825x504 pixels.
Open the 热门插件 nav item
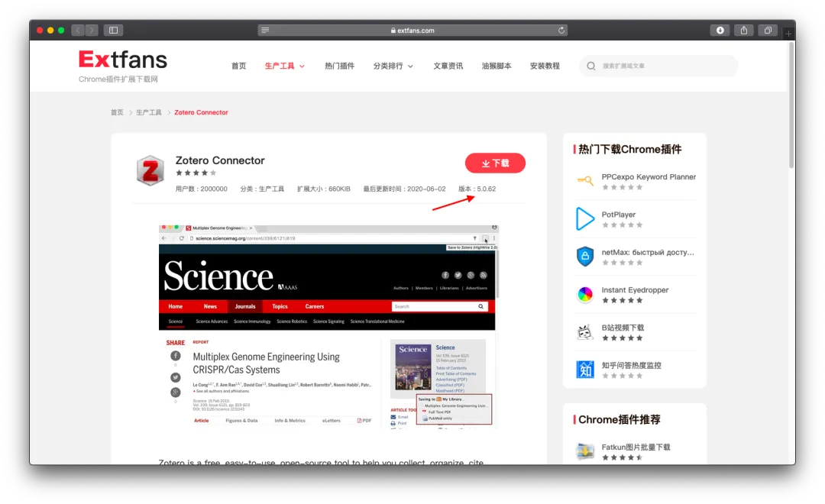(339, 66)
